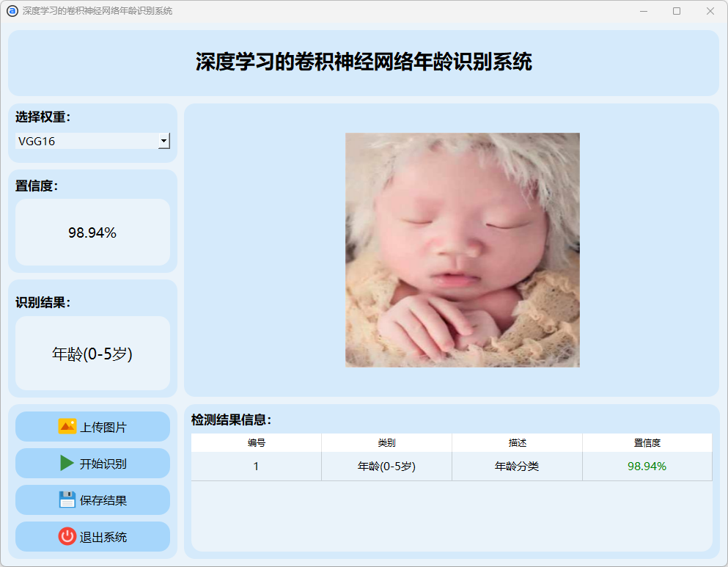This screenshot has height=567, width=728.
Task: Click the 编号 column header
Action: click(x=256, y=443)
